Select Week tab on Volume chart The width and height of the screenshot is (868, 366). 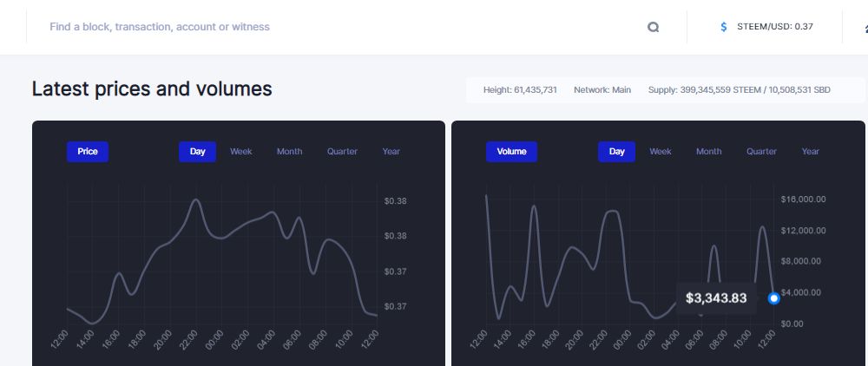[661, 152]
